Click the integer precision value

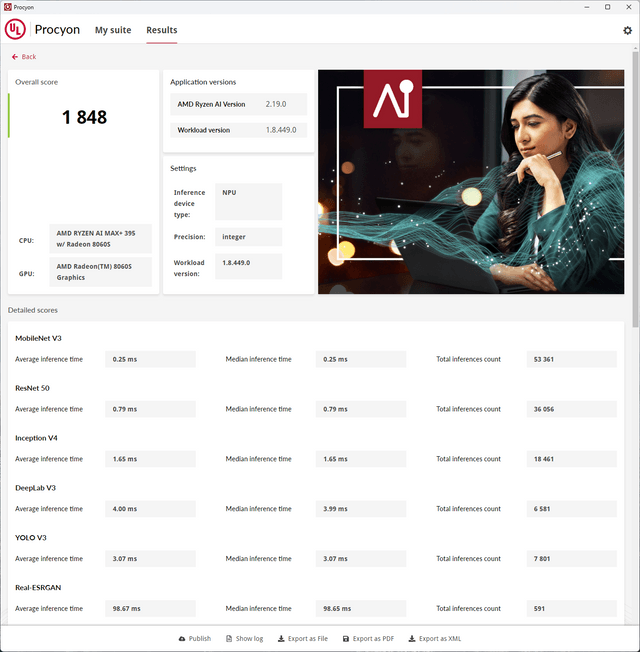(x=248, y=237)
